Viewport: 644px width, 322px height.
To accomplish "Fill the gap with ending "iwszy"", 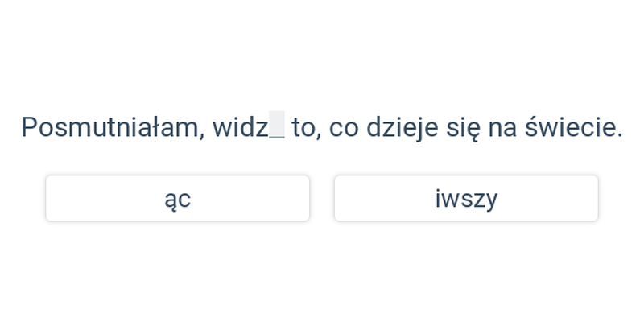I will coord(466,198).
